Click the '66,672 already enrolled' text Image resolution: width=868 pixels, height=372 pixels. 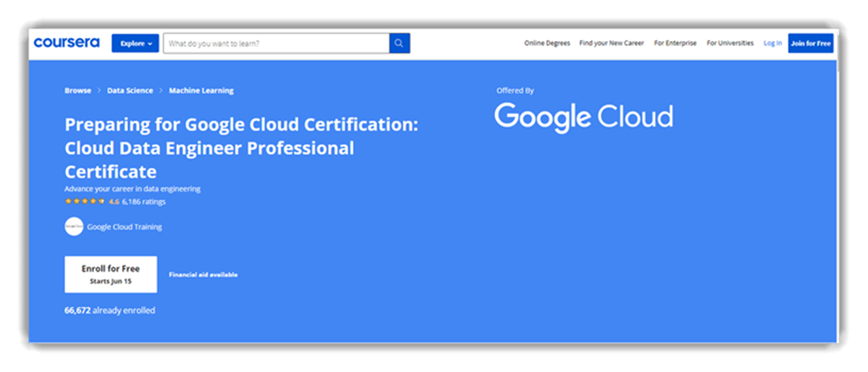[110, 310]
